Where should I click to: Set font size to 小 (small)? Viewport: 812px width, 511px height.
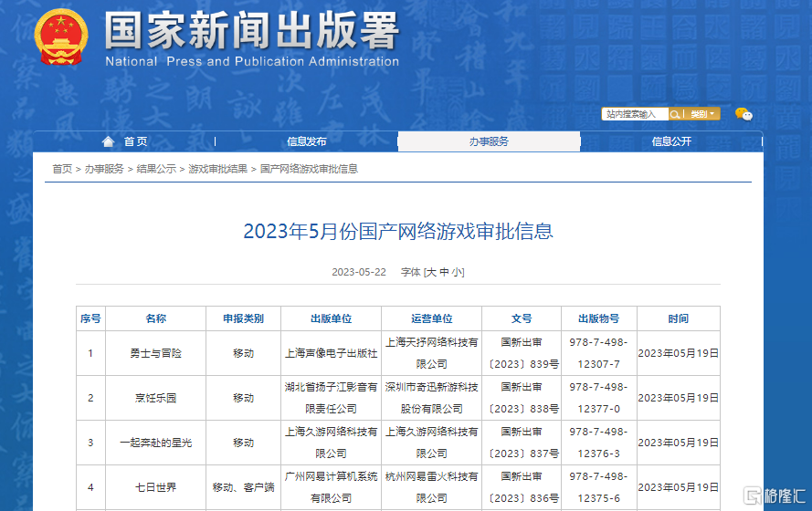(457, 272)
